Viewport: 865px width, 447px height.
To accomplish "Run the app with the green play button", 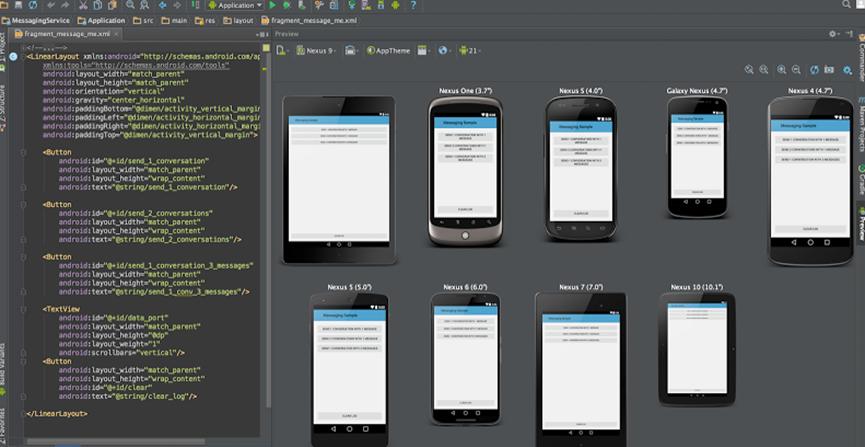I will [x=272, y=5].
